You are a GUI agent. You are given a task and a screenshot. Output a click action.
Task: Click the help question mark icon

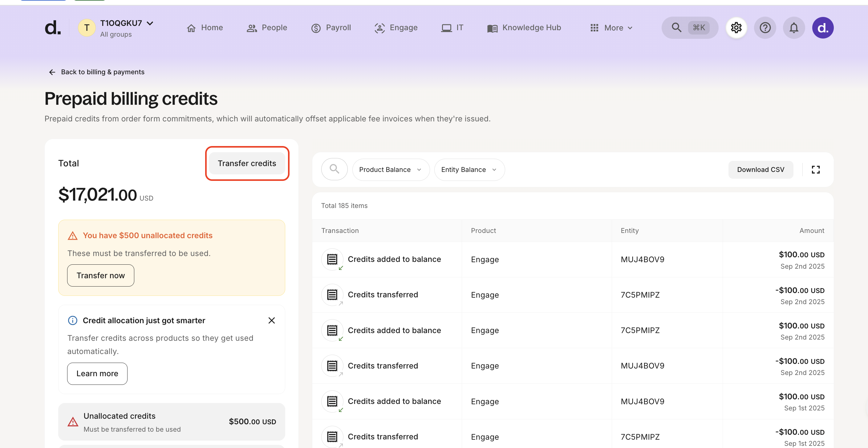(765, 28)
